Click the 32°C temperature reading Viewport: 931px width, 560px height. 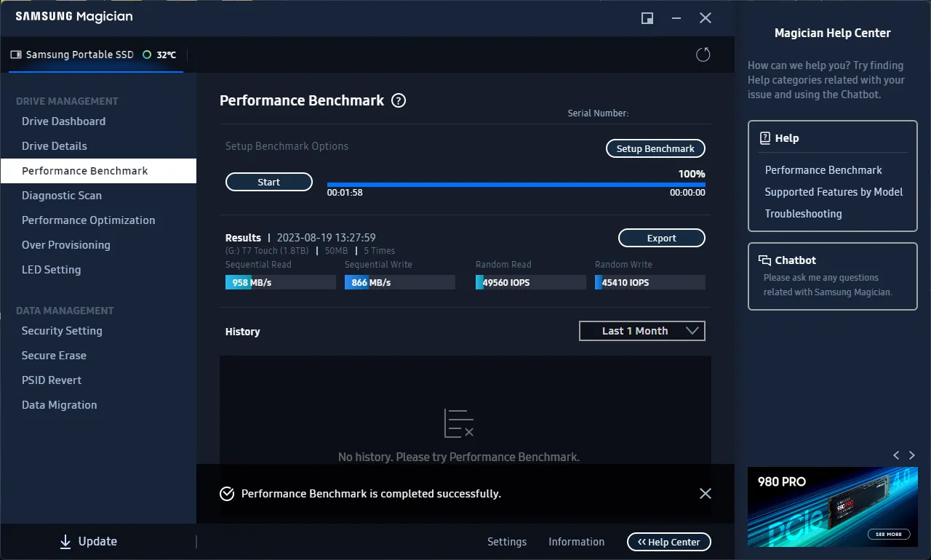[167, 55]
